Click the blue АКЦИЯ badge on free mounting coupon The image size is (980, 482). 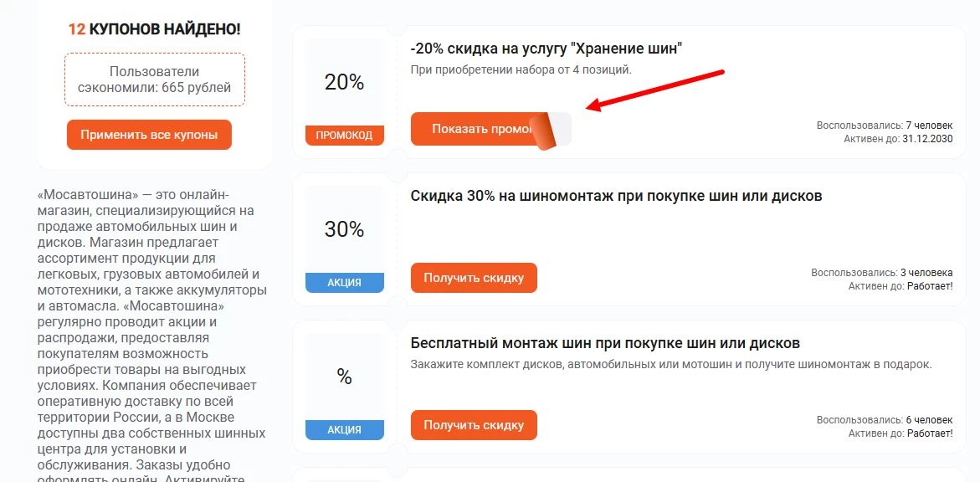tap(343, 429)
